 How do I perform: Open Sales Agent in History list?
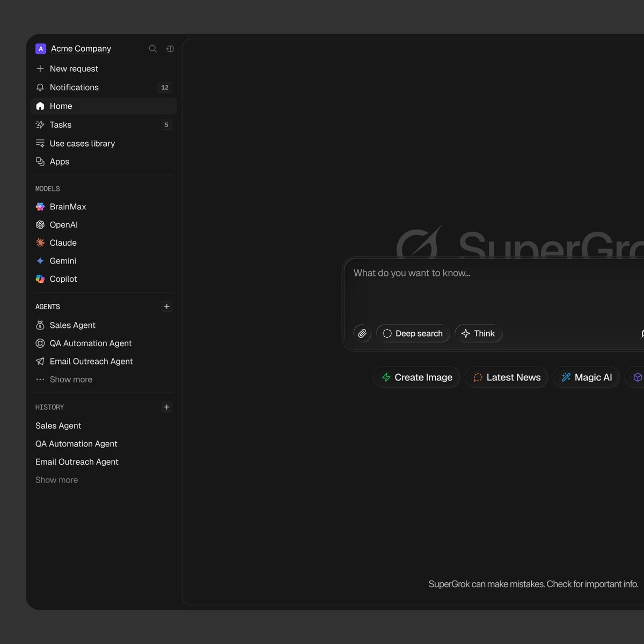[58, 426]
